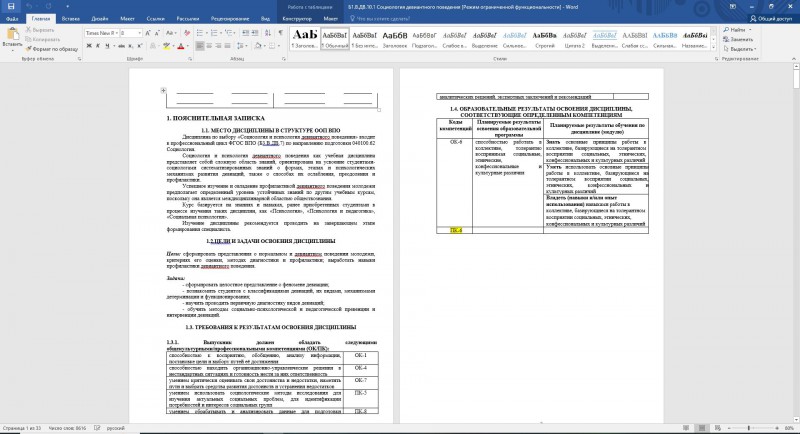Activate Формат по образцу format painter

[52, 49]
